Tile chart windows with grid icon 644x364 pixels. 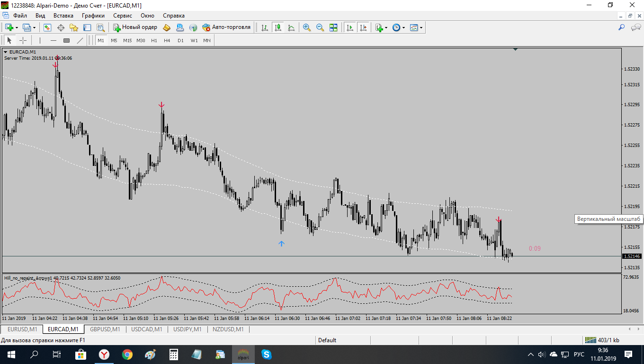tap(333, 27)
